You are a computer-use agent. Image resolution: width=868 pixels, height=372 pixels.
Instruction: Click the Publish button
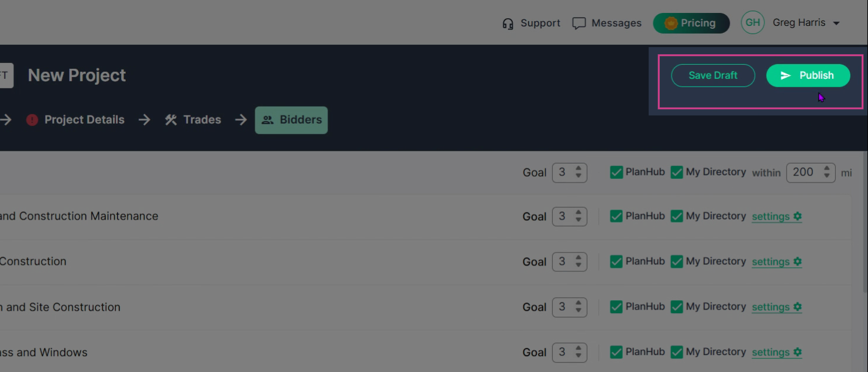point(808,75)
